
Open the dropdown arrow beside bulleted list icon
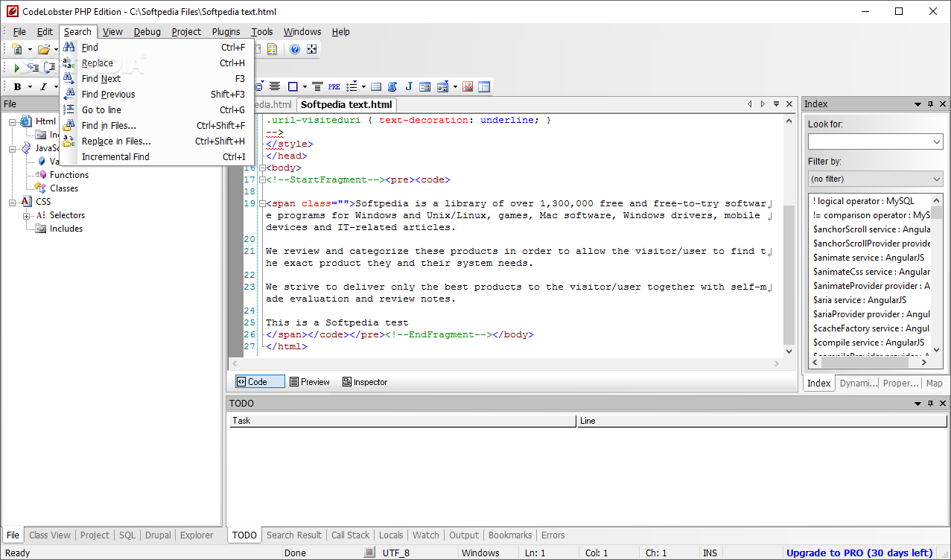363,86
